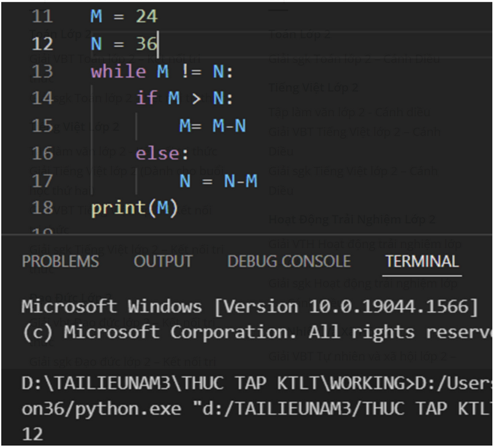Select line number 12 in the gutter
The width and height of the screenshot is (494, 448).
click(42, 44)
